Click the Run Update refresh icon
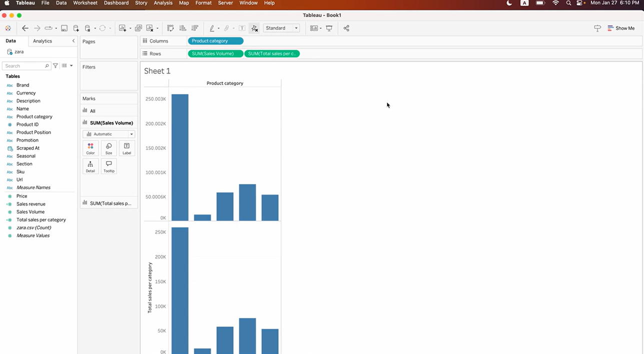644x354 pixels. coord(103,28)
